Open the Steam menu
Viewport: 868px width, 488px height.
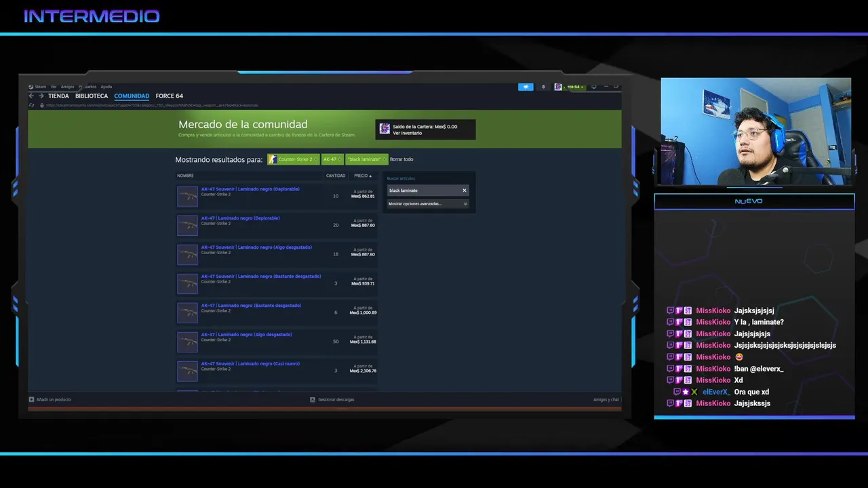pyautogui.click(x=40, y=87)
